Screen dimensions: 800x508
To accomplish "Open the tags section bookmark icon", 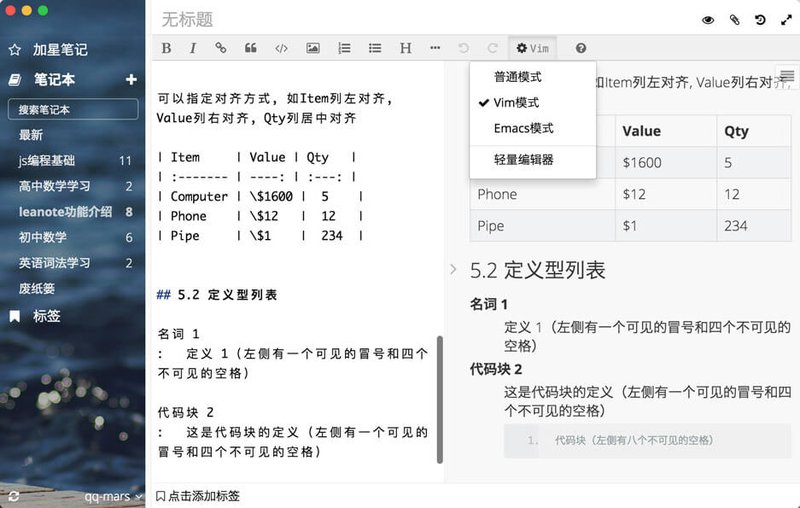I will [x=15, y=316].
